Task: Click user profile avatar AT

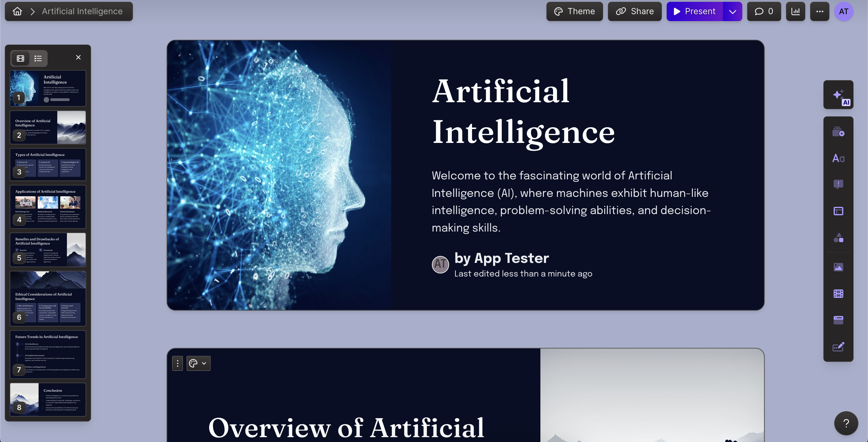Action: [844, 11]
